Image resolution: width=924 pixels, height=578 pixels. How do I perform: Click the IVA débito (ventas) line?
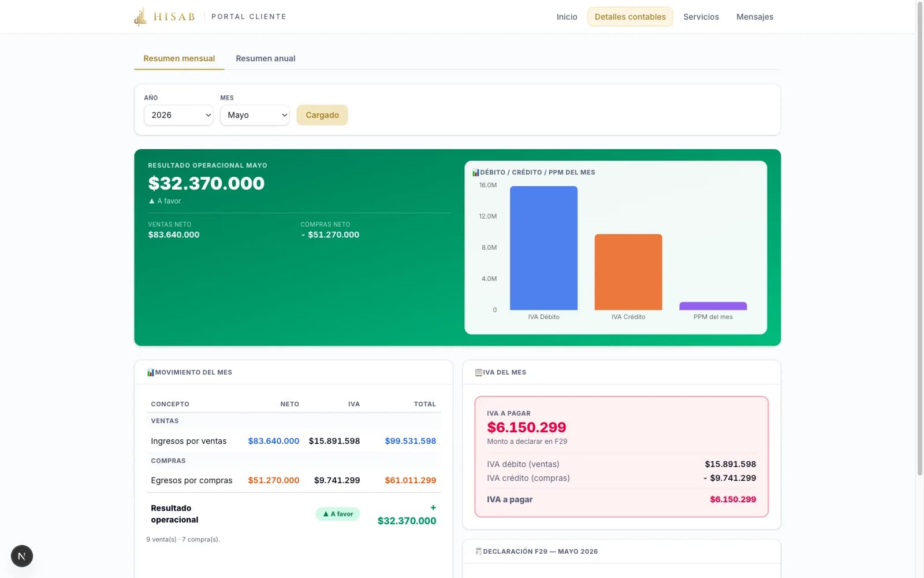point(621,464)
